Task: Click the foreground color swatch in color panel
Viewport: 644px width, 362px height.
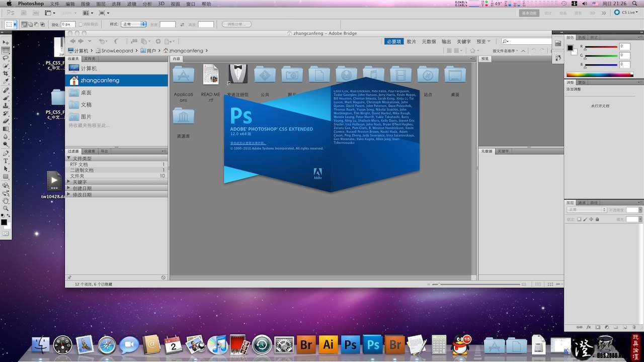Action: [x=571, y=48]
